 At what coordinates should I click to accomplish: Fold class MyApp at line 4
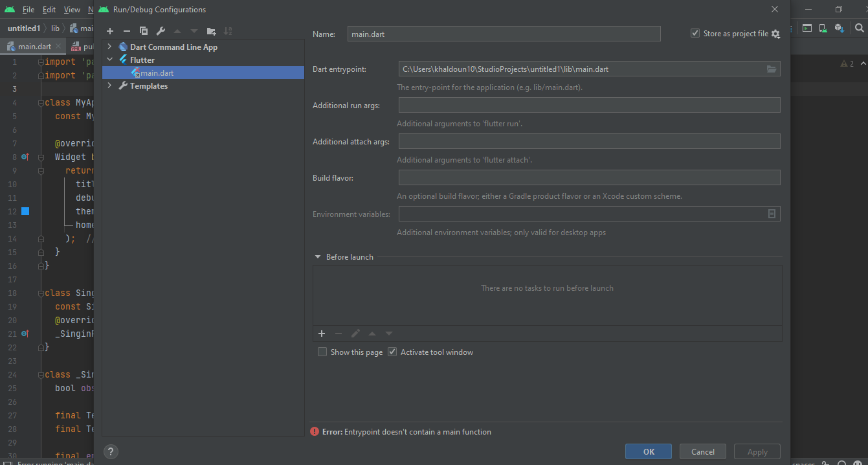click(x=41, y=103)
